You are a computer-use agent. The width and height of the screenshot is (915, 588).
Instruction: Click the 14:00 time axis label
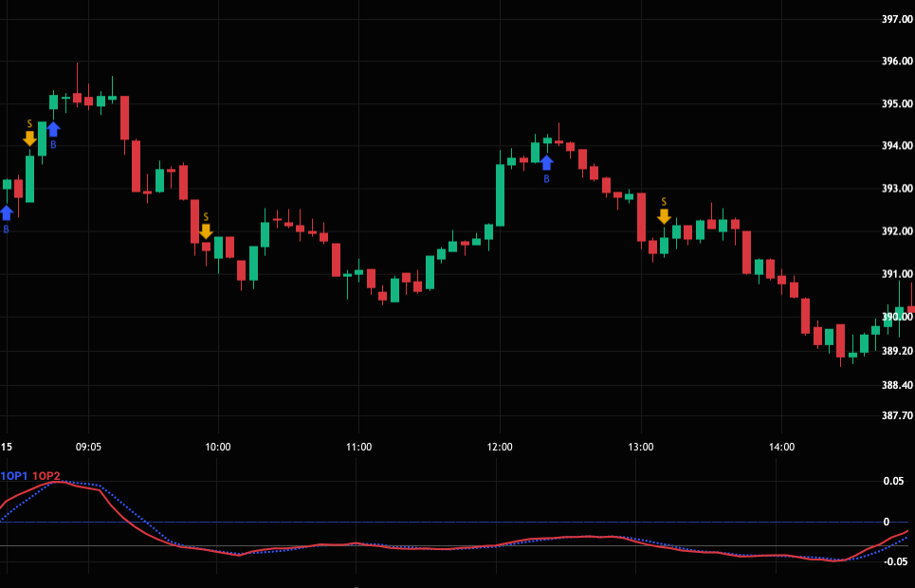tap(781, 447)
